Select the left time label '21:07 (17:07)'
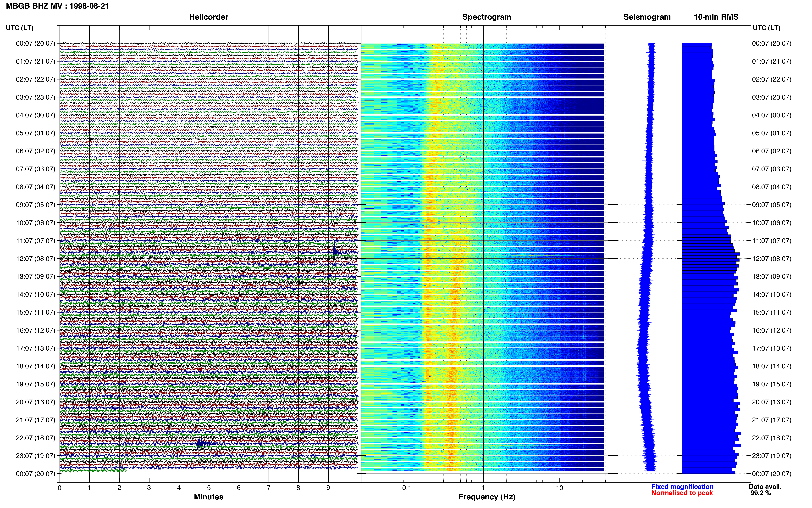This screenshot has width=812, height=508. pyautogui.click(x=36, y=420)
